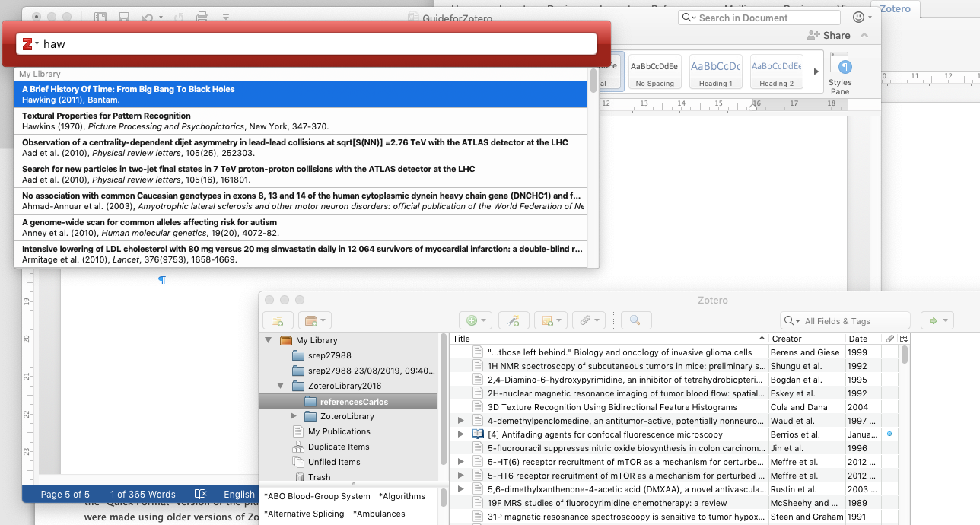This screenshot has width=980, height=525.
Task: Apply the Heading 2 style
Action: click(776, 73)
